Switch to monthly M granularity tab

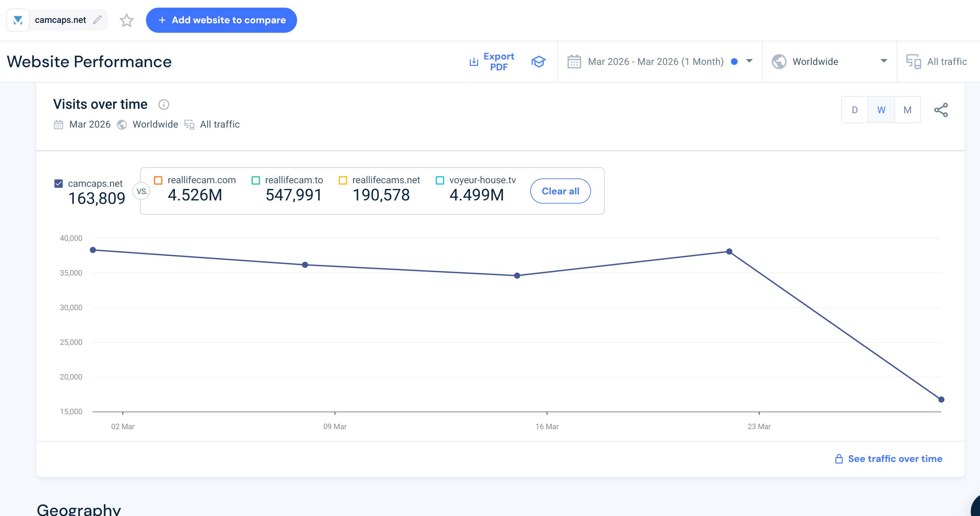(x=907, y=110)
